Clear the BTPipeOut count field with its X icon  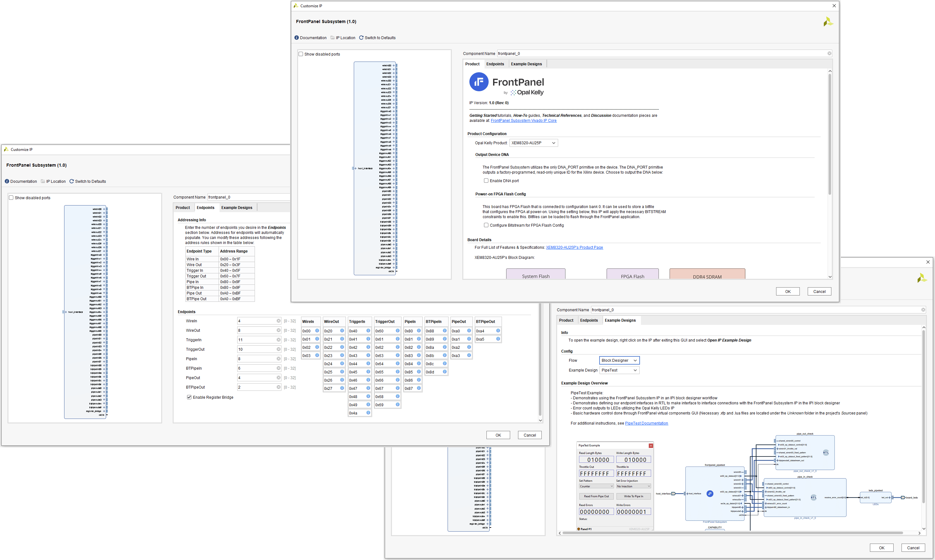(x=278, y=387)
